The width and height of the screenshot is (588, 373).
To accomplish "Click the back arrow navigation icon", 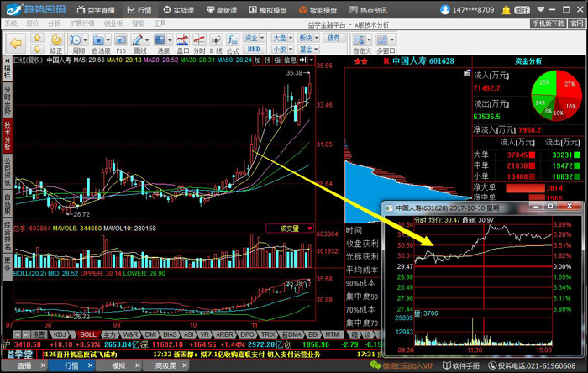I will pos(14,43).
